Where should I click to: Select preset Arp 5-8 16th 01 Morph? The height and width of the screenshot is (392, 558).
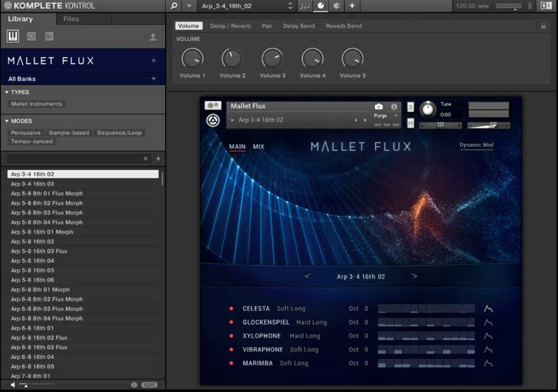tap(82, 232)
